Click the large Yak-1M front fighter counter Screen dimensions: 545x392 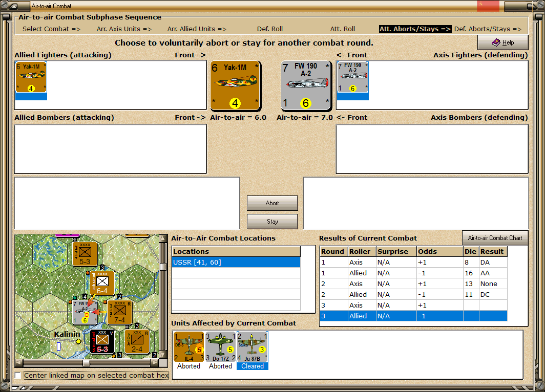point(235,86)
